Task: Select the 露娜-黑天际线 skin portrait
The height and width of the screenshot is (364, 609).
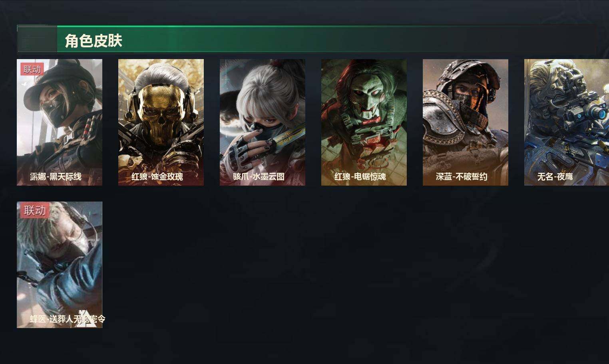Action: pyautogui.click(x=60, y=122)
